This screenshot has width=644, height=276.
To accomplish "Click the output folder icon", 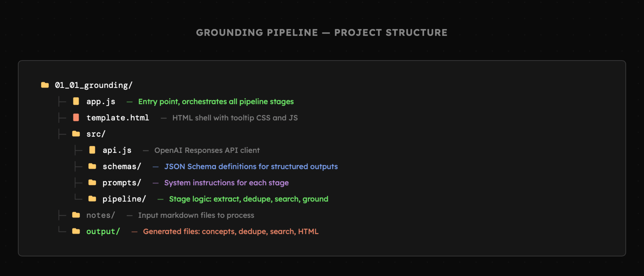I will tap(76, 232).
